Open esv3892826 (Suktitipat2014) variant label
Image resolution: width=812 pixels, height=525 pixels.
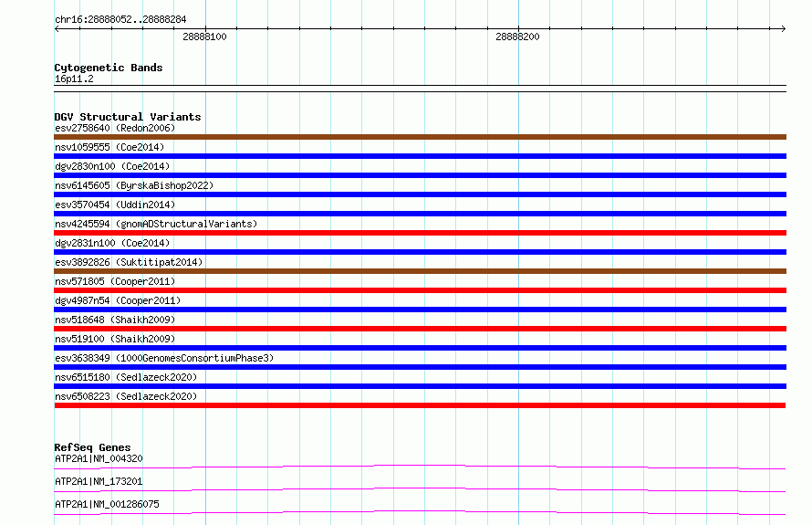coord(129,262)
